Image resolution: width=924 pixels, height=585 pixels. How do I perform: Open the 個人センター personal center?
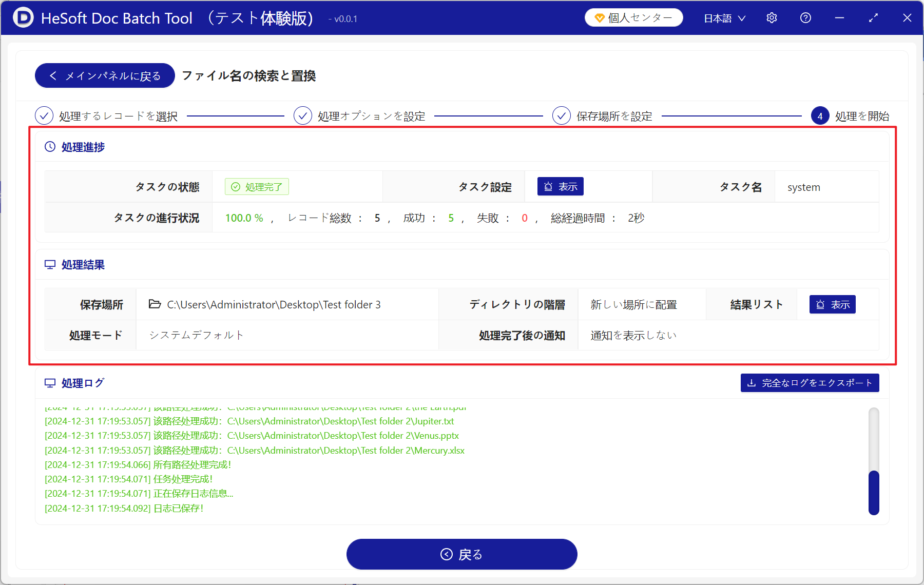pos(633,18)
